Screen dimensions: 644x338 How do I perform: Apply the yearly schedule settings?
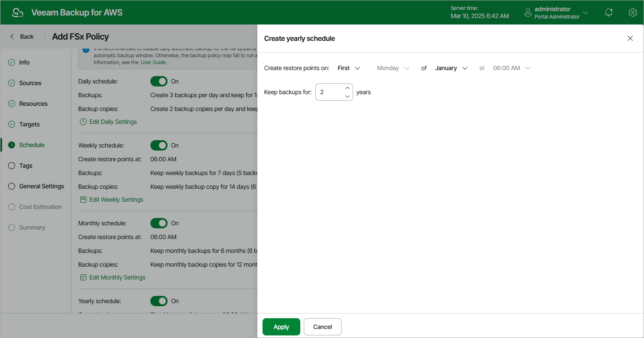281,327
